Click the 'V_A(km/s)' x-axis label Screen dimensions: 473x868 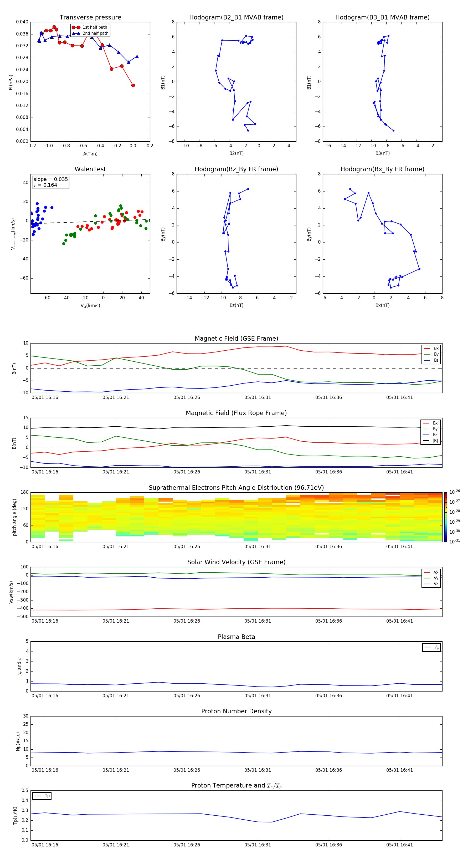[x=90, y=306]
